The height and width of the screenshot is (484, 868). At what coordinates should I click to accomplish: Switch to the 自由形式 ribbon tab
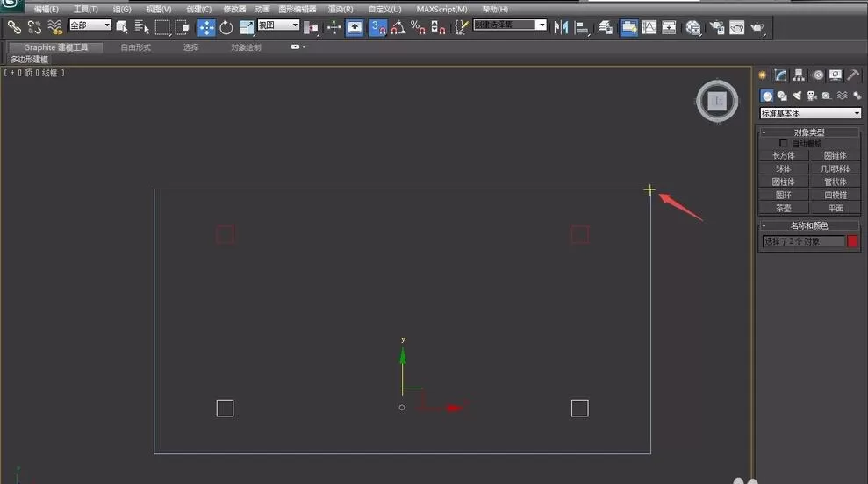[x=136, y=47]
